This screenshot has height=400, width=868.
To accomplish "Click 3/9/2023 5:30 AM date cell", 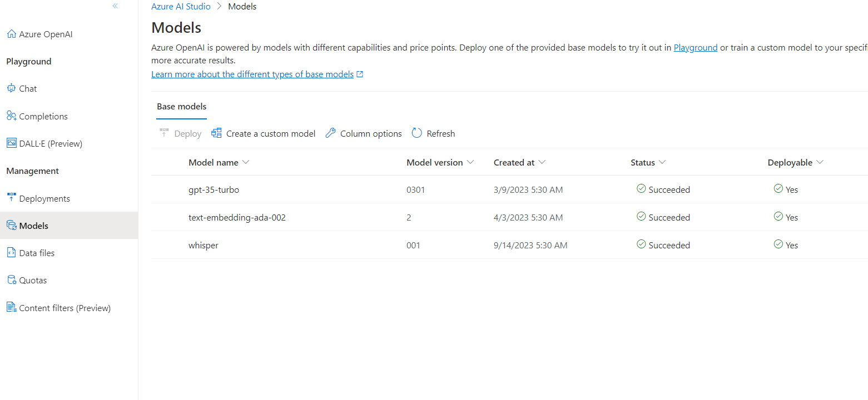I will click(x=528, y=189).
